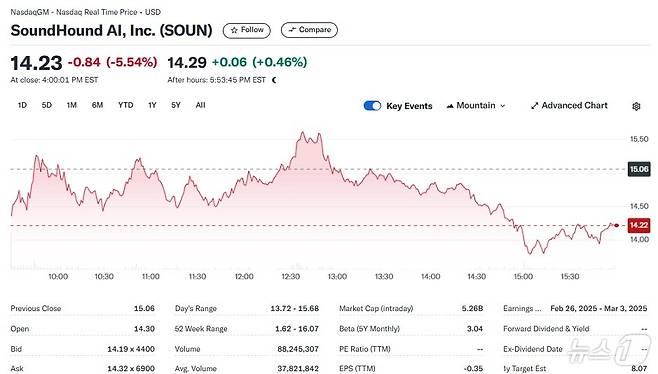The image size is (658, 374).
Task: Click the 15.06 previous close chart label
Action: [x=639, y=169]
